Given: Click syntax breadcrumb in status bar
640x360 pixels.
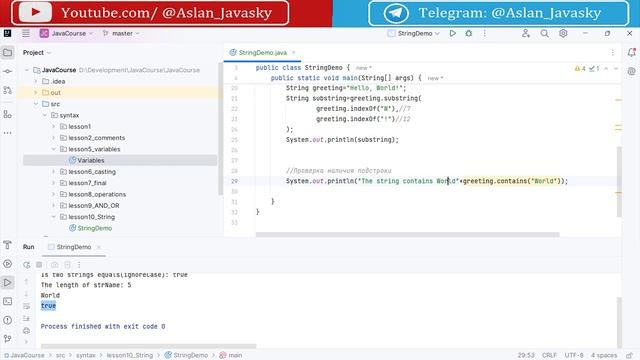Looking at the screenshot, I should pos(86,356).
